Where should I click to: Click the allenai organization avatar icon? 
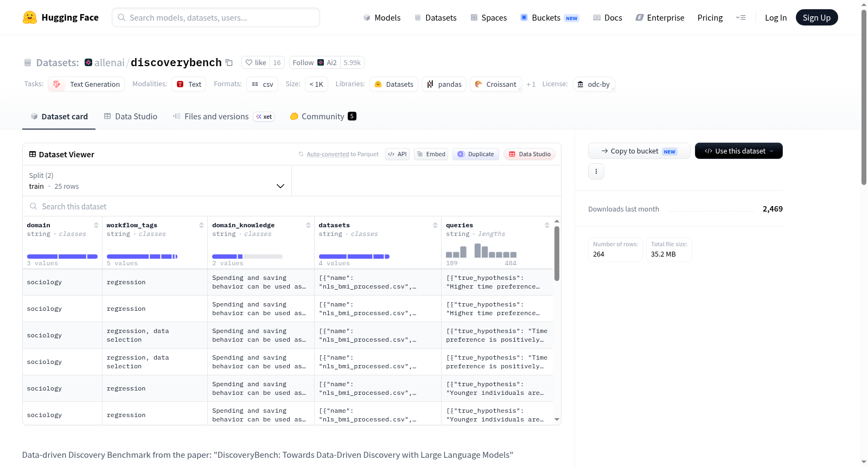[x=88, y=62]
